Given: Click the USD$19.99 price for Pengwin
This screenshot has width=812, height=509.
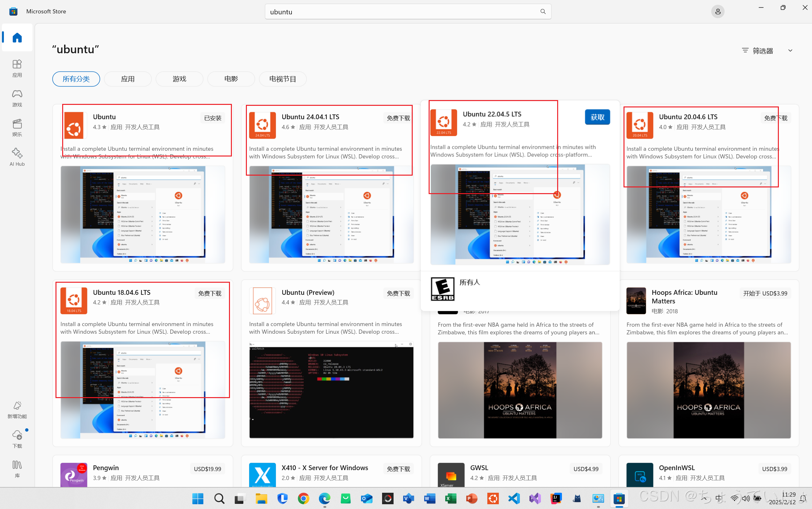Looking at the screenshot, I should (x=207, y=469).
